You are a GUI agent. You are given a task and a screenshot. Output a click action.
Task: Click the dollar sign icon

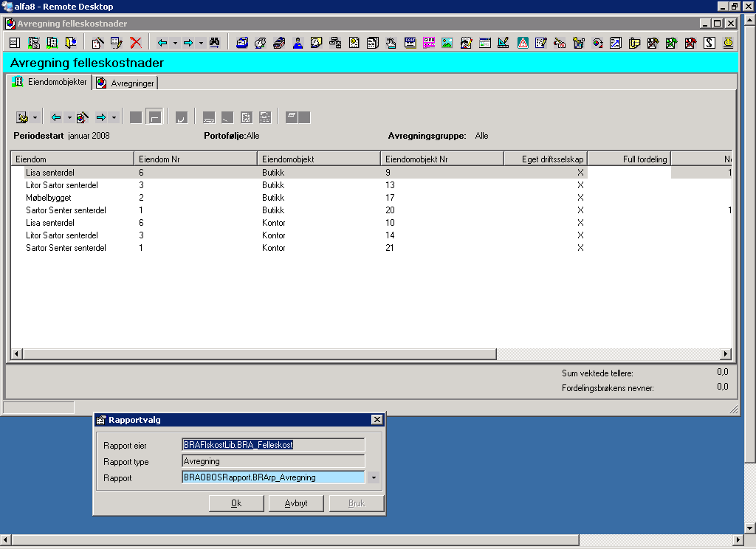[709, 43]
